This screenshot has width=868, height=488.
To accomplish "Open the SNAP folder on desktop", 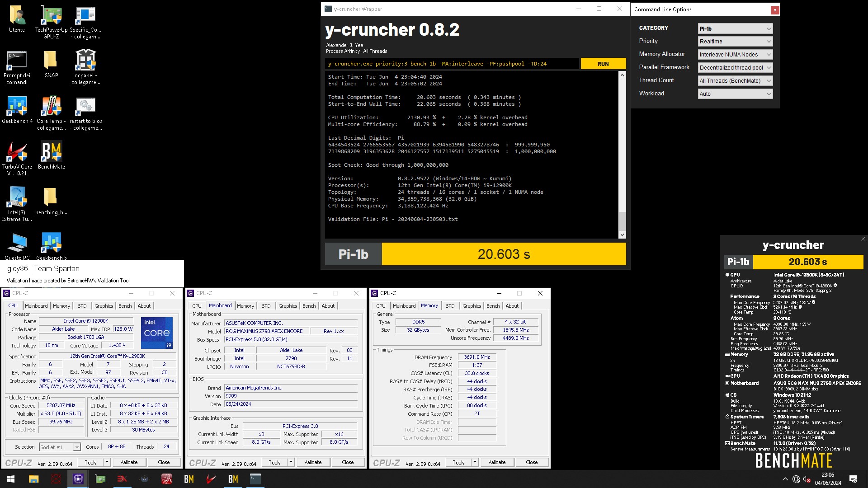I will point(51,65).
